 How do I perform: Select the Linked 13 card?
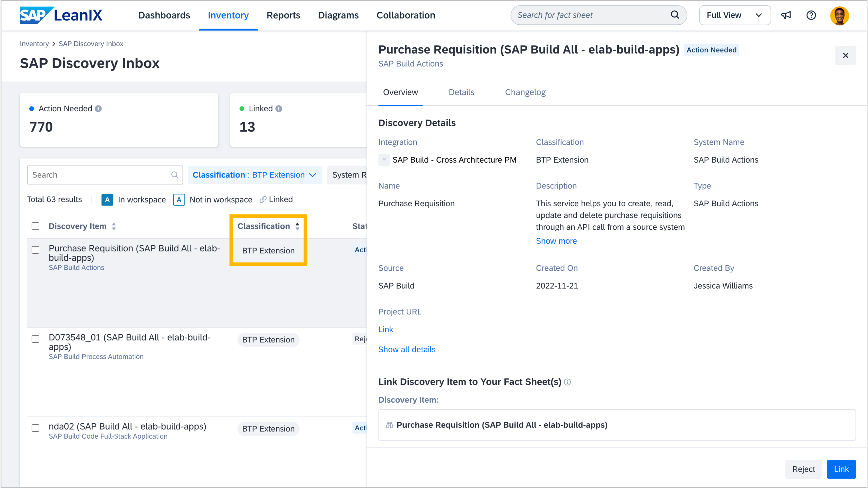click(298, 120)
